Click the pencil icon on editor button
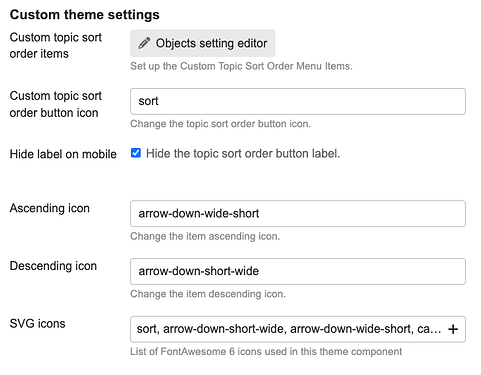The width and height of the screenshot is (481, 375). pos(144,43)
